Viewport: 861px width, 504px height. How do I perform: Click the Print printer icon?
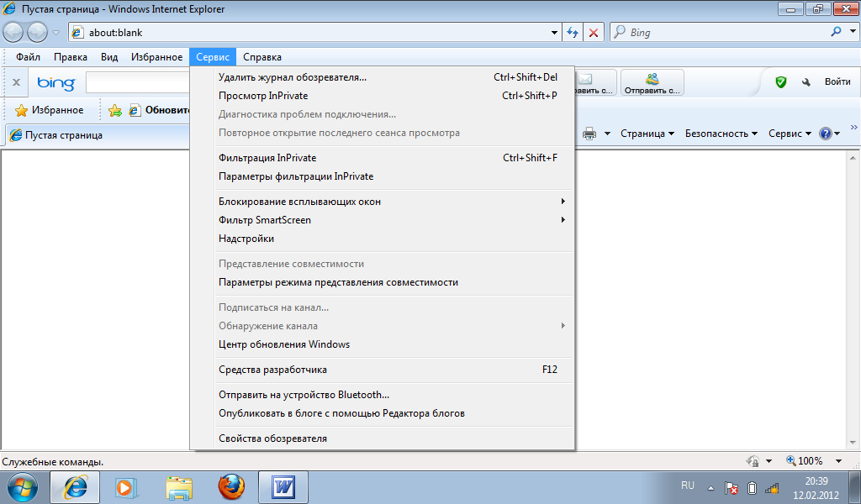tap(589, 134)
